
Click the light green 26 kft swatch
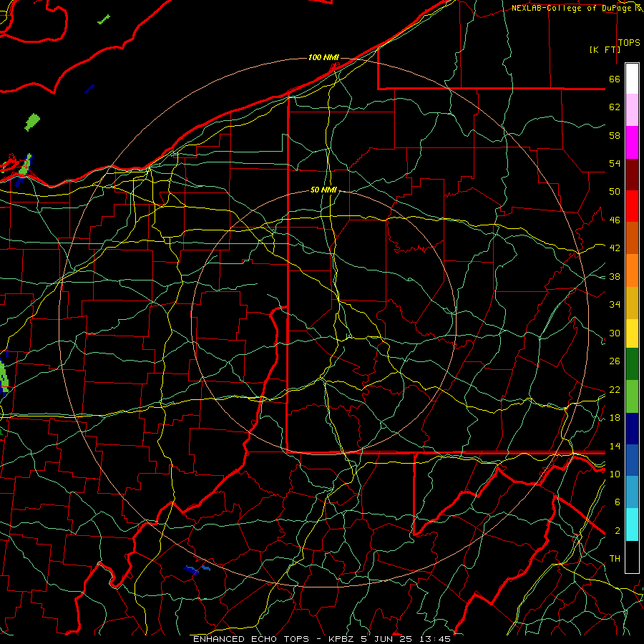coord(632,396)
